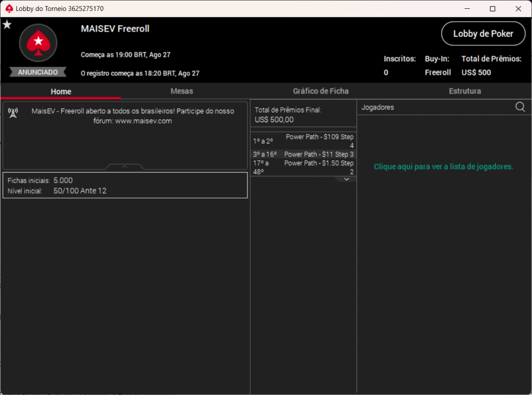Expand prize list with down chevron
The height and width of the screenshot is (395, 532).
click(347, 179)
